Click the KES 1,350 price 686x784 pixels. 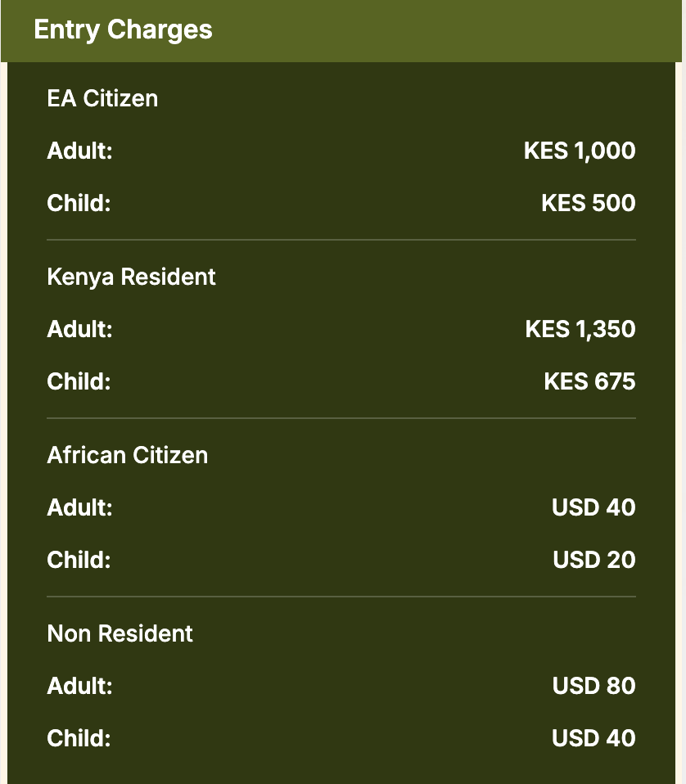point(580,330)
